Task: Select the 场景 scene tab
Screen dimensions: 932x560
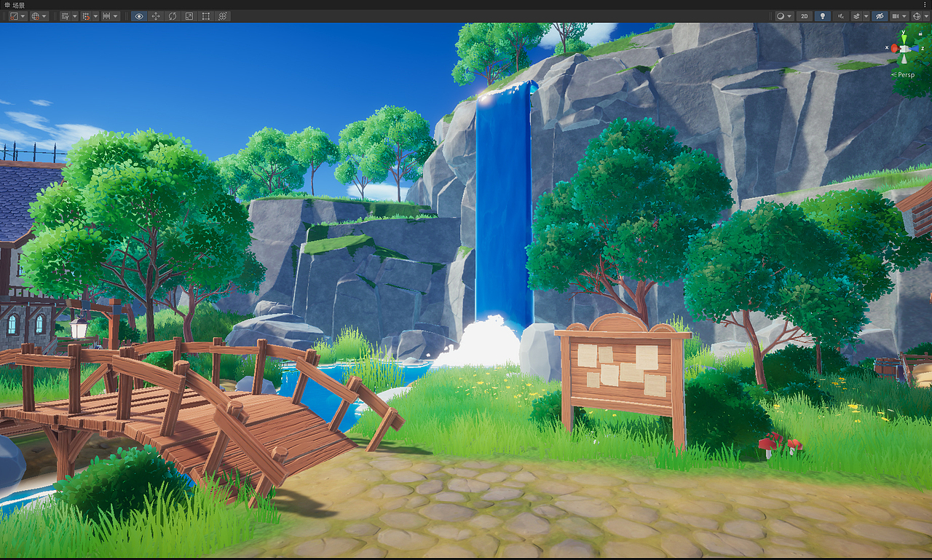Action: [x=15, y=4]
